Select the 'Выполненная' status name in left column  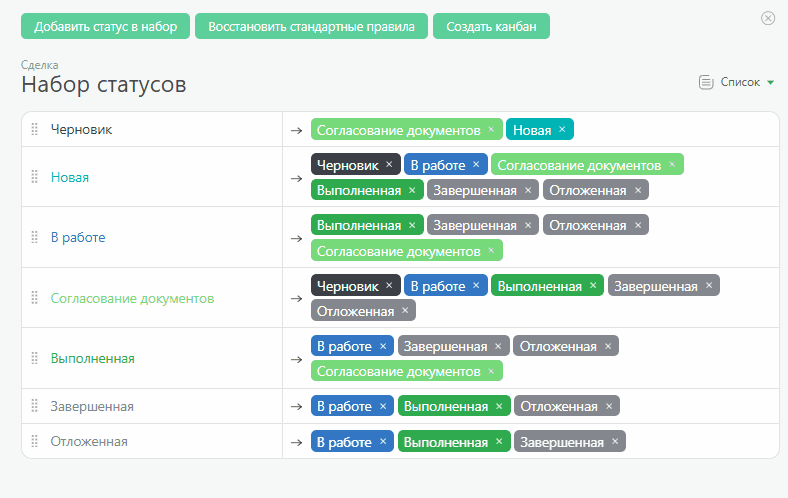pos(92,358)
